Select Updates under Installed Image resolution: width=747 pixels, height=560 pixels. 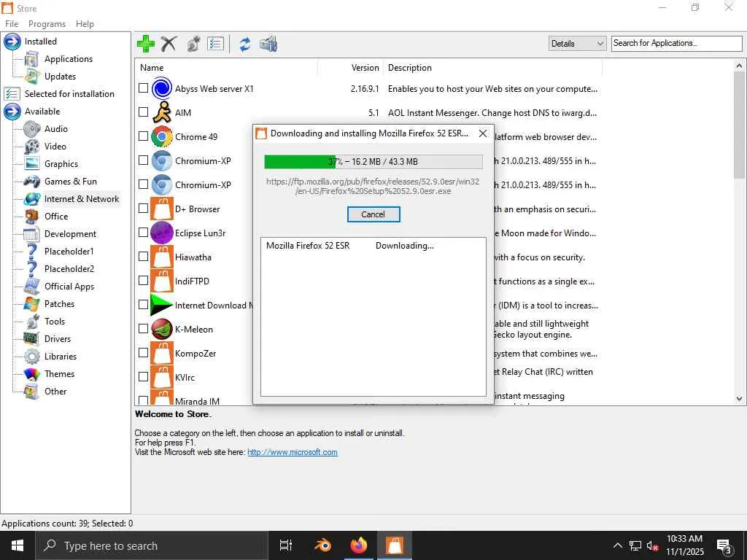click(x=60, y=76)
